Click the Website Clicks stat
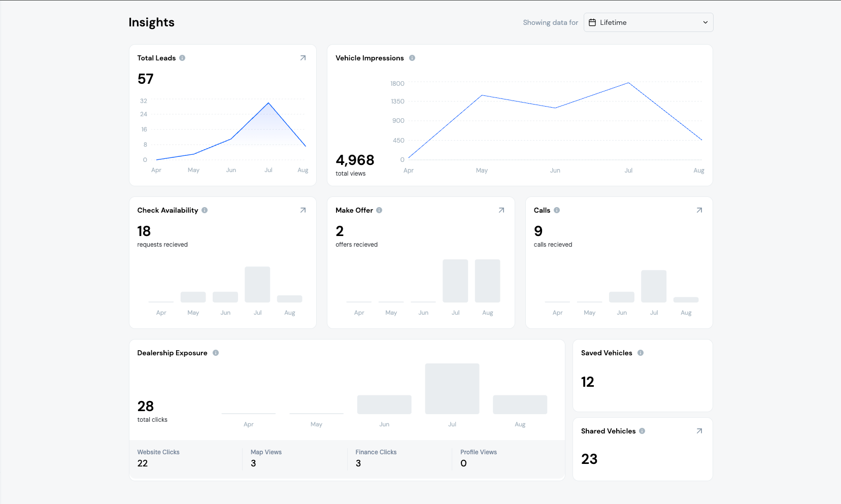The height and width of the screenshot is (504, 841). [158, 458]
